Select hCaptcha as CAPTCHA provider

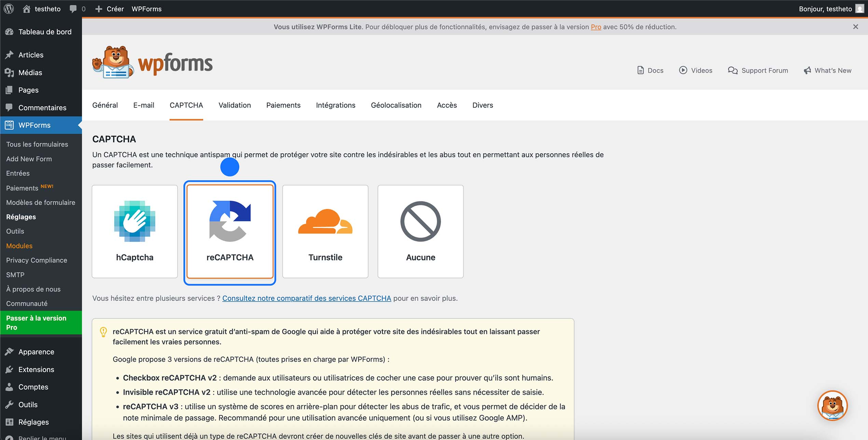point(135,231)
